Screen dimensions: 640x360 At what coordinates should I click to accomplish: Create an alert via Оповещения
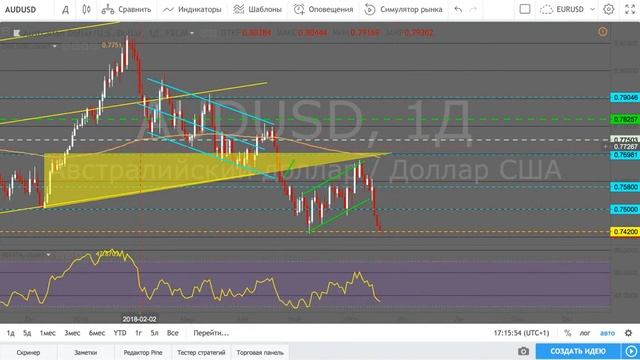coord(323,9)
